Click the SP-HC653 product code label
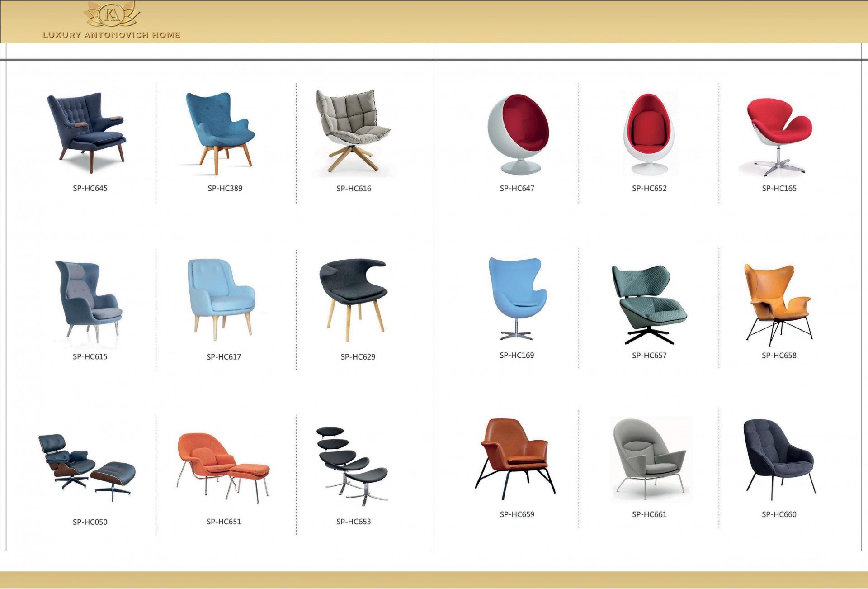The height and width of the screenshot is (589, 868). [354, 522]
